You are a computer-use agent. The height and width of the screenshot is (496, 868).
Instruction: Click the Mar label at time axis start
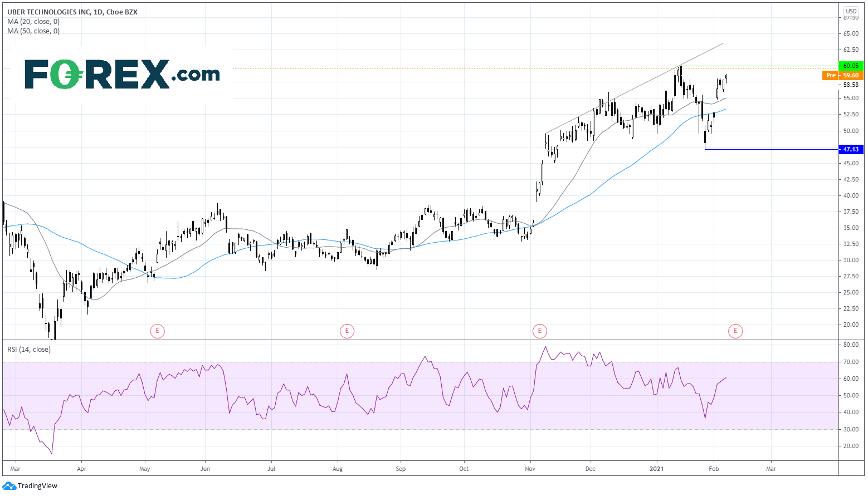coord(15,469)
